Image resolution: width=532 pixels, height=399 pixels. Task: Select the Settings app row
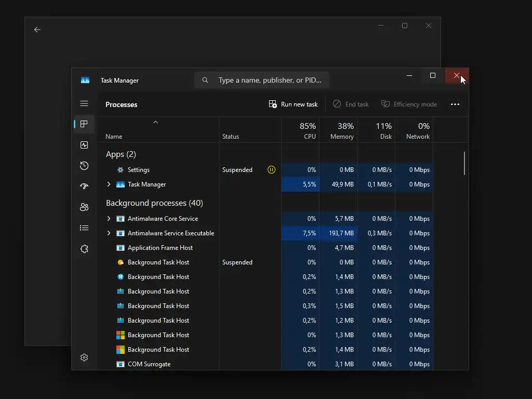tap(265, 170)
